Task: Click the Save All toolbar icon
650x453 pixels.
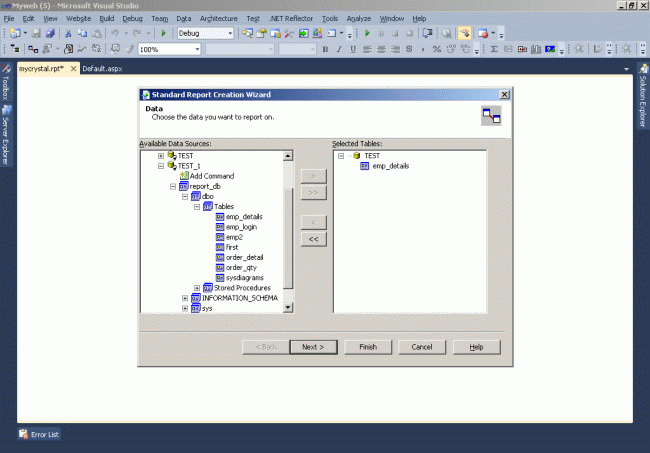Action: 50,33
